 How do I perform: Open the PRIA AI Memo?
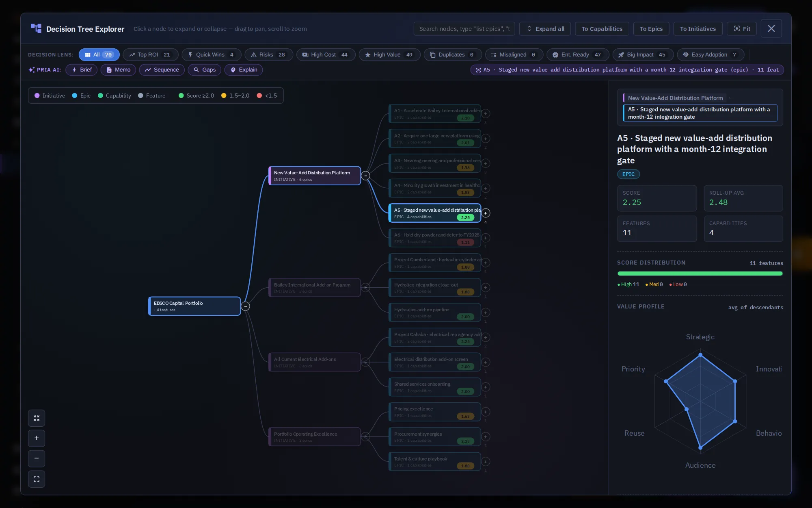click(119, 70)
